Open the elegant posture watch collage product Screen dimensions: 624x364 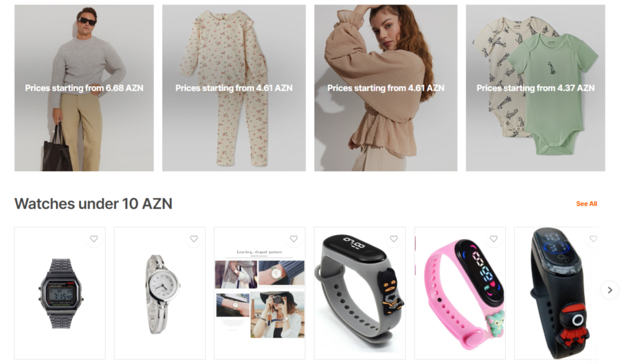pos(260,294)
